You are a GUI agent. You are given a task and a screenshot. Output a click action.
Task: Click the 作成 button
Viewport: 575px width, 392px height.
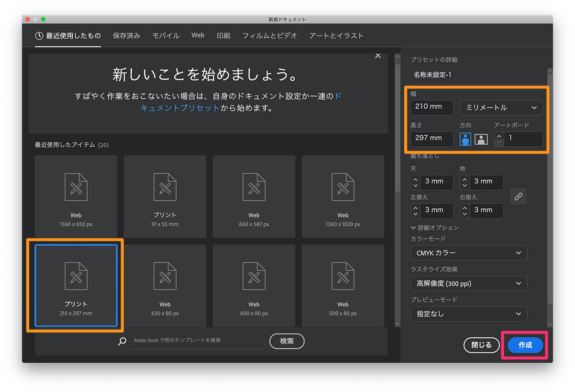525,345
